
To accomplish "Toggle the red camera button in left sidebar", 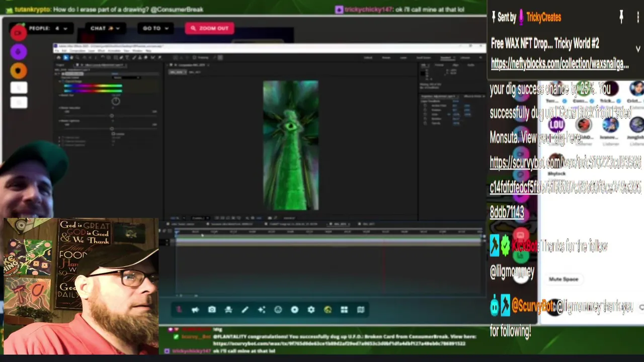I will click(x=19, y=32).
